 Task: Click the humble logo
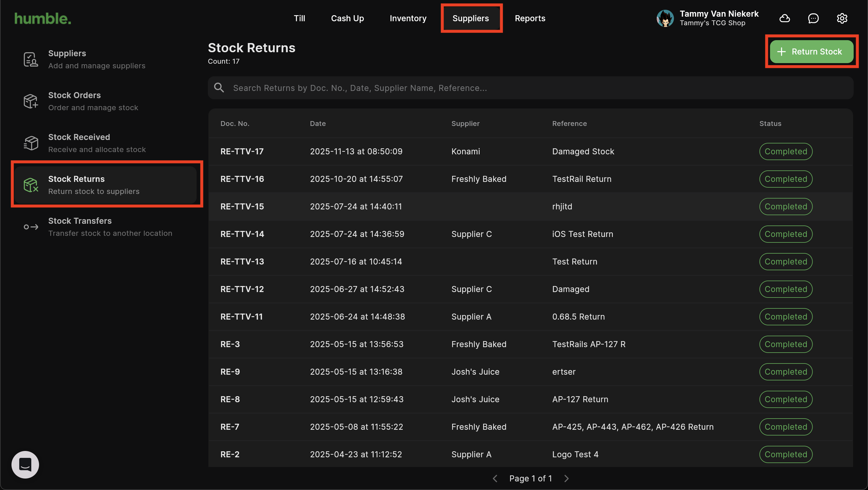pos(43,19)
